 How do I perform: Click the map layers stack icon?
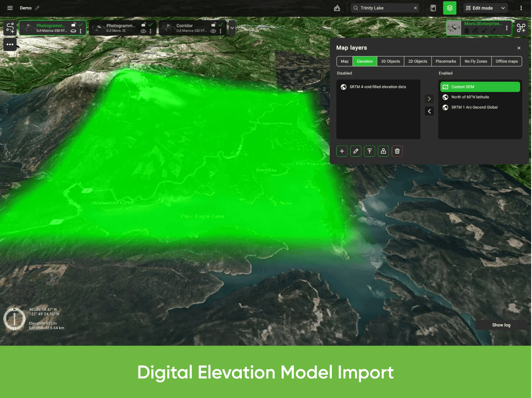[449, 8]
